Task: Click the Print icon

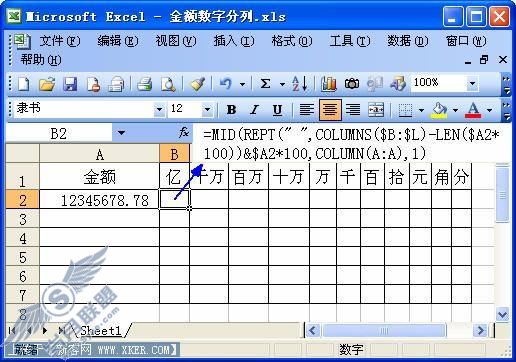Action: [x=145, y=84]
